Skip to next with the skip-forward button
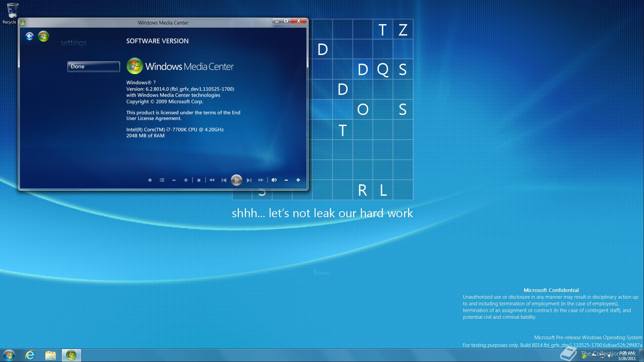This screenshot has width=644, height=362. (249, 180)
